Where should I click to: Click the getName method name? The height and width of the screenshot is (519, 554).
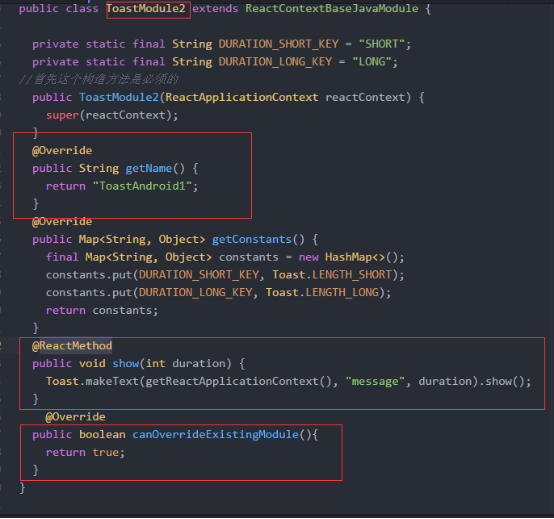(148, 168)
